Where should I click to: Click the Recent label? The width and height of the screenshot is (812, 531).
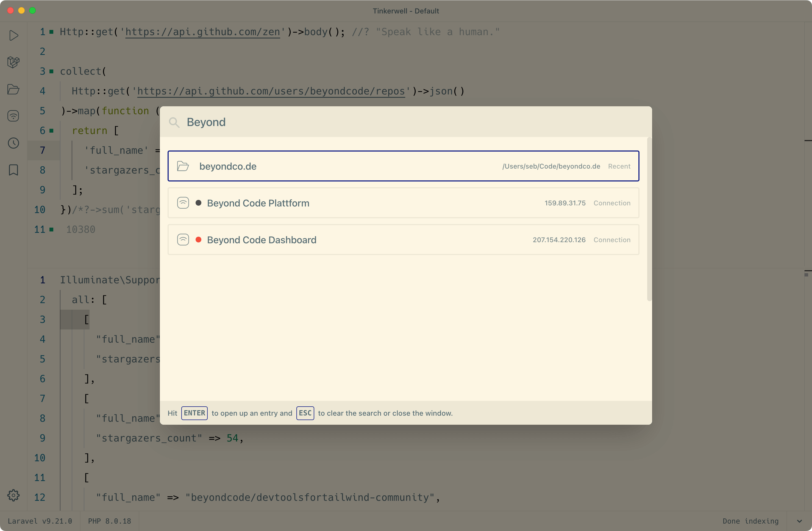tap(619, 166)
